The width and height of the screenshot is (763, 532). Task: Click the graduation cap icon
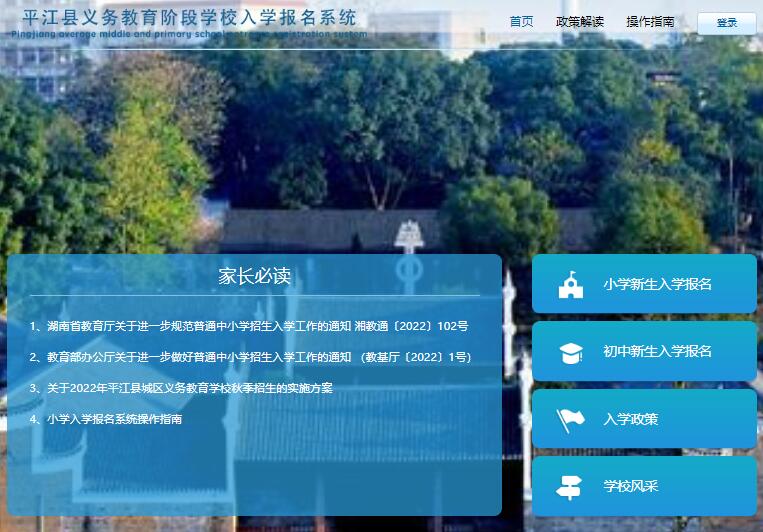pyautogui.click(x=571, y=352)
